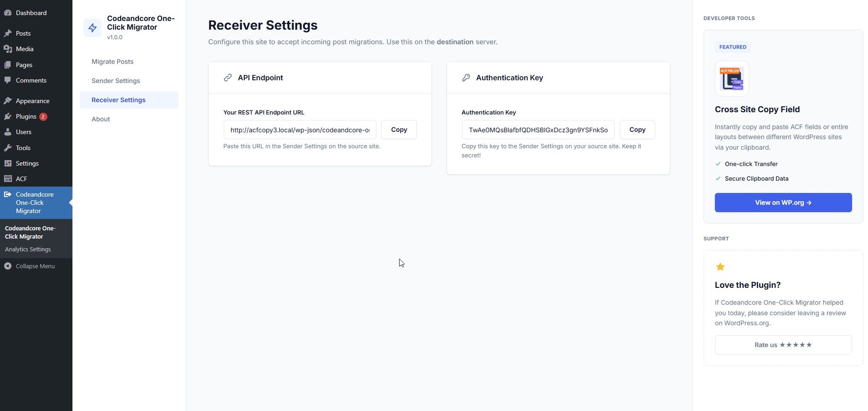This screenshot has width=868, height=411.
Task: Open the Plugins menu item
Action: [36, 116]
